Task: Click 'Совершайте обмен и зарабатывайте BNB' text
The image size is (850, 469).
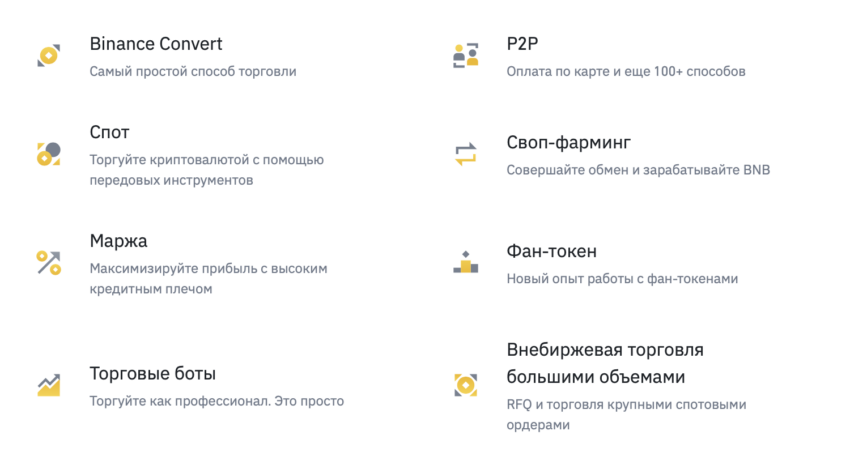Action: pos(638,170)
